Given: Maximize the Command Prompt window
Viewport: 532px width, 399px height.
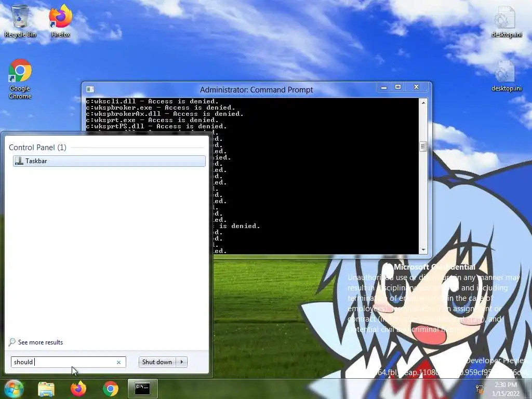Looking at the screenshot, I should tap(398, 87).
